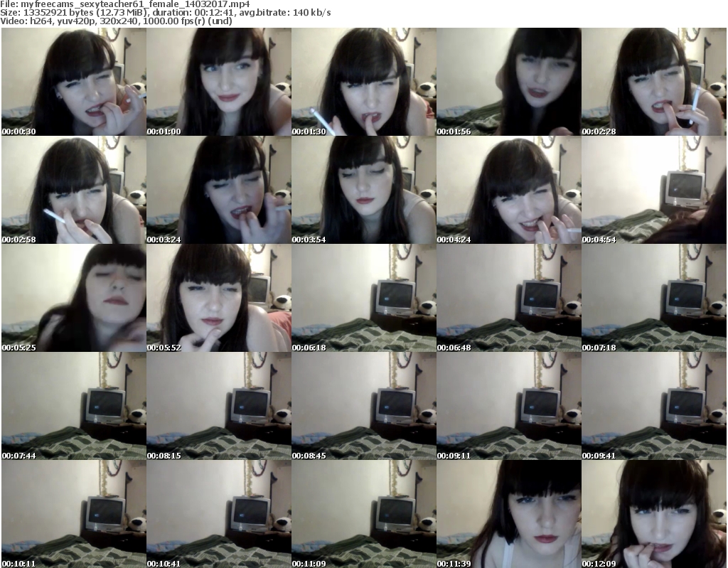Image resolution: width=728 pixels, height=568 pixels.
Task: Pick the frame stamped 00:07:18
Action: (x=654, y=298)
